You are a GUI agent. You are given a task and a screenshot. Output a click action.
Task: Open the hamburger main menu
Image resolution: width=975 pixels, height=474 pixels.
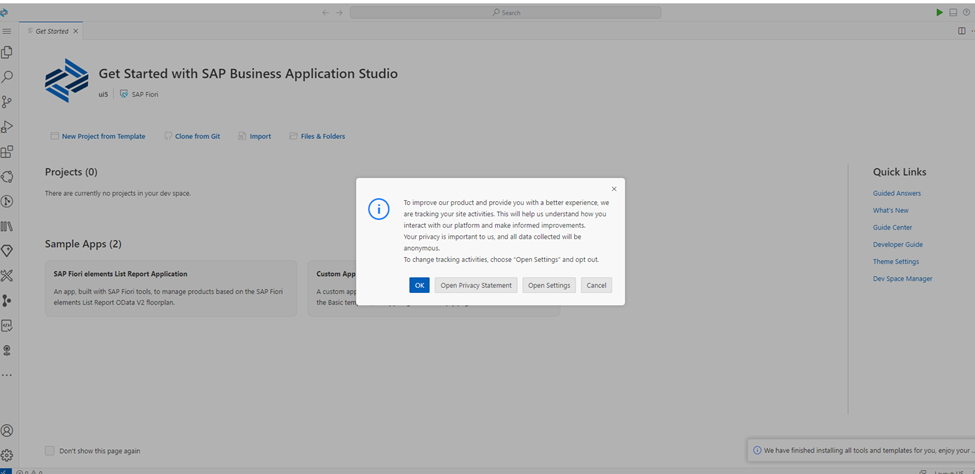point(7,31)
